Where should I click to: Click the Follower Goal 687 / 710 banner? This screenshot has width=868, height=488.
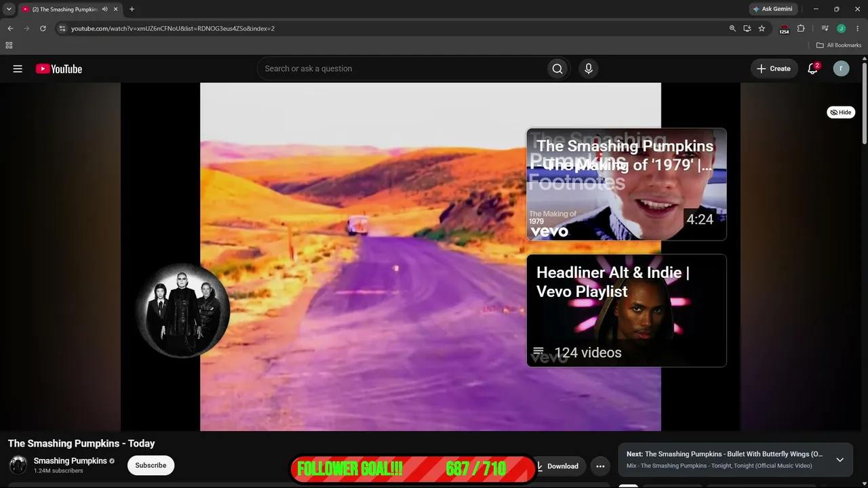click(413, 469)
